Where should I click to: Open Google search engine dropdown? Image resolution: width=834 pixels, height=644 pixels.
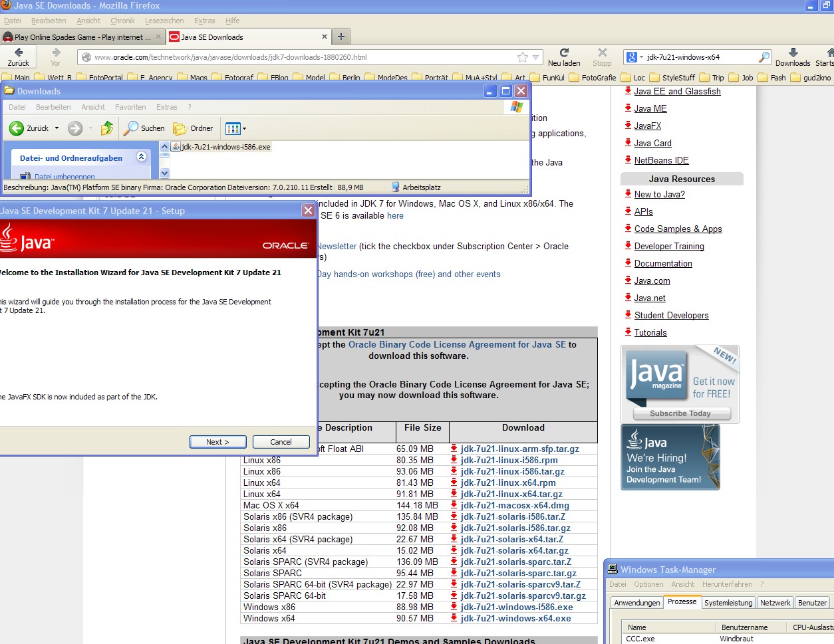point(635,57)
